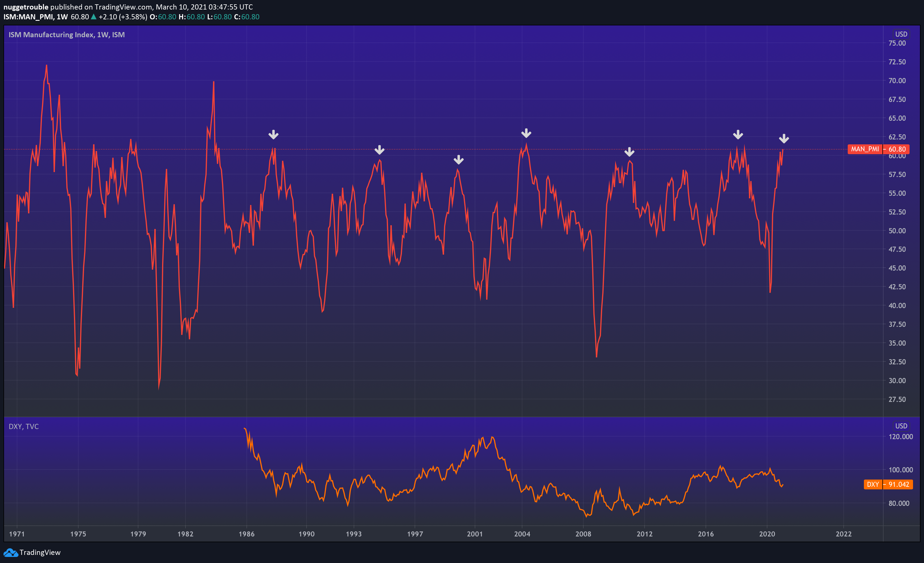
Task: Click the 65.00 price scale value
Action: click(897, 118)
